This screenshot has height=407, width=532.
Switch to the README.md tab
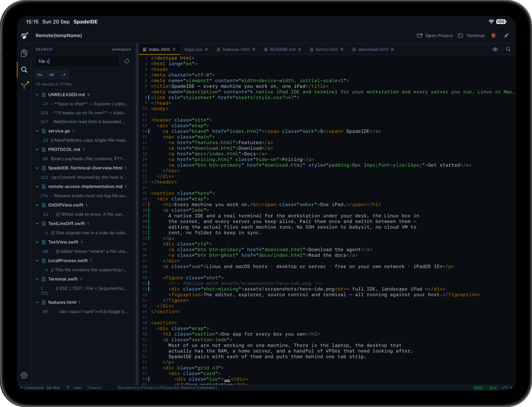282,49
